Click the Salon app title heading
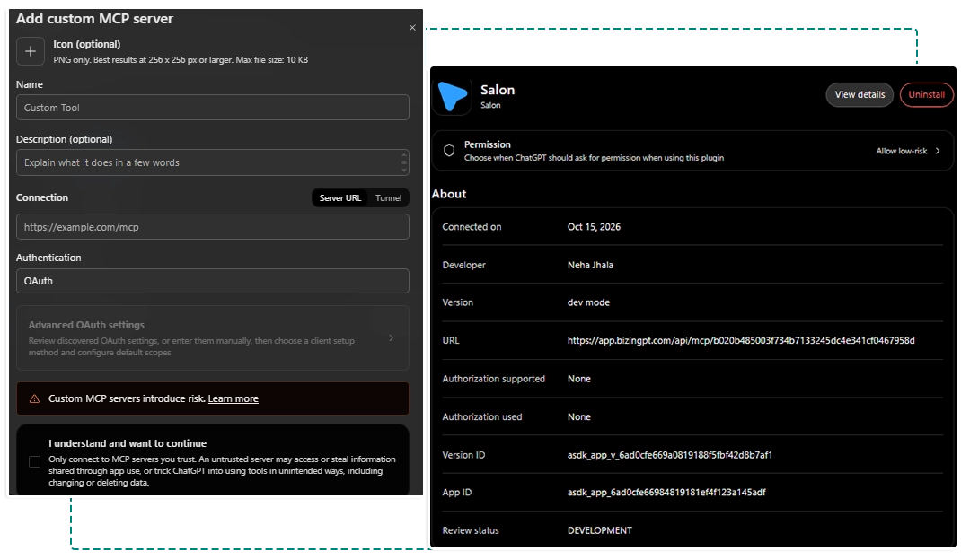The height and width of the screenshot is (560, 961). [x=498, y=90]
